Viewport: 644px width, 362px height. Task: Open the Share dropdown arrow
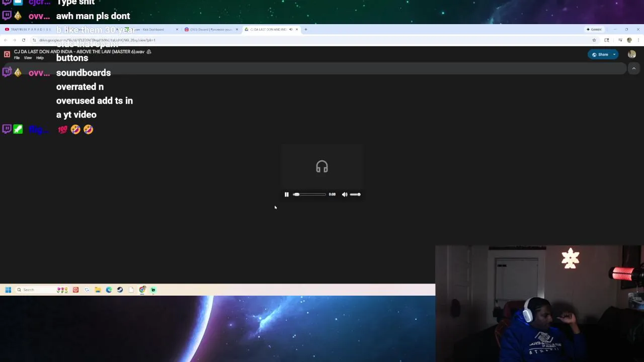[614, 54]
